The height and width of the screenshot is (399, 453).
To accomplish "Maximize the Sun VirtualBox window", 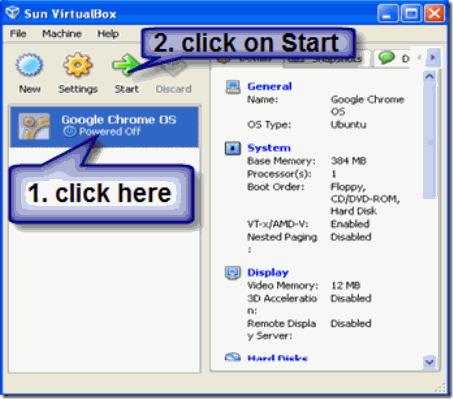I will tap(411, 14).
